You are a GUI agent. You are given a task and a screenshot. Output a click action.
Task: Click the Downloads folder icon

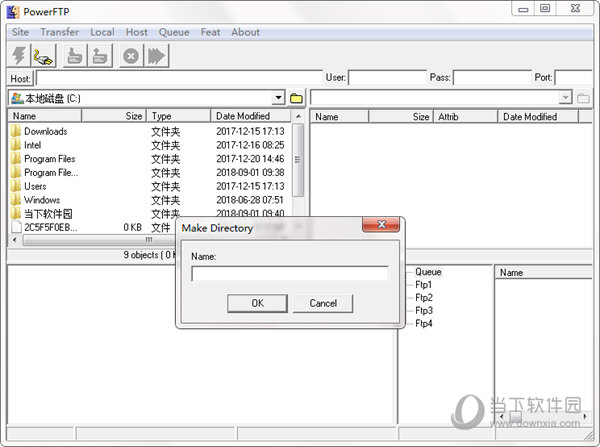16,131
